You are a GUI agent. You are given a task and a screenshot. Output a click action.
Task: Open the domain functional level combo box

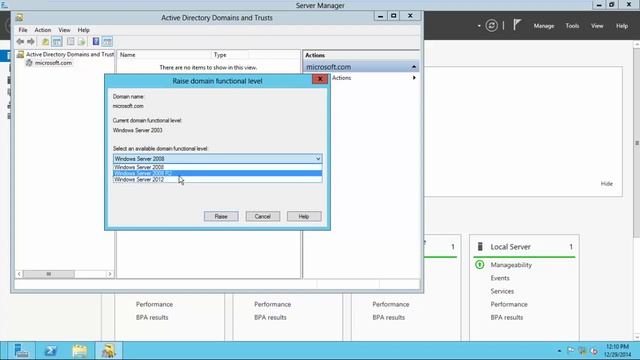click(218, 159)
